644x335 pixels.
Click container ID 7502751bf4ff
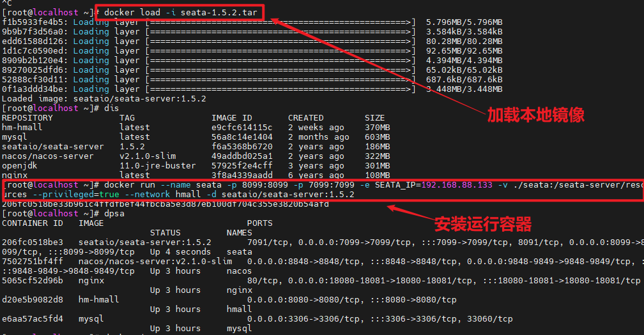33,262
